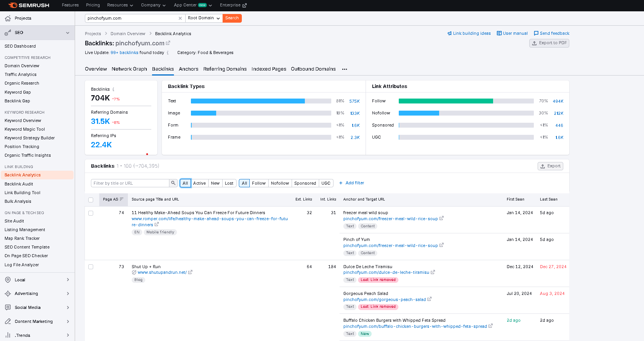The height and width of the screenshot is (341, 644).
Task: Open dulce-de-leche-tiramisu target external icon
Action: [x=433, y=272]
